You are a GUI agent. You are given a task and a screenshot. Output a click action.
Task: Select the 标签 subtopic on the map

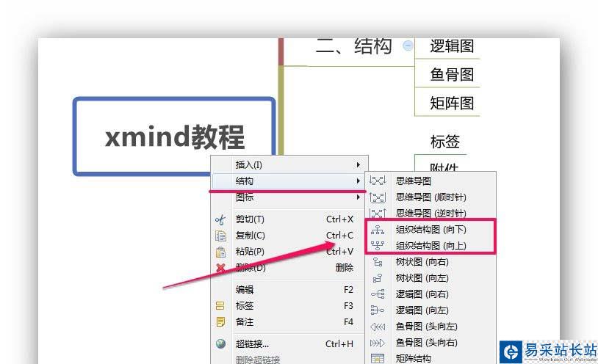coord(444,142)
